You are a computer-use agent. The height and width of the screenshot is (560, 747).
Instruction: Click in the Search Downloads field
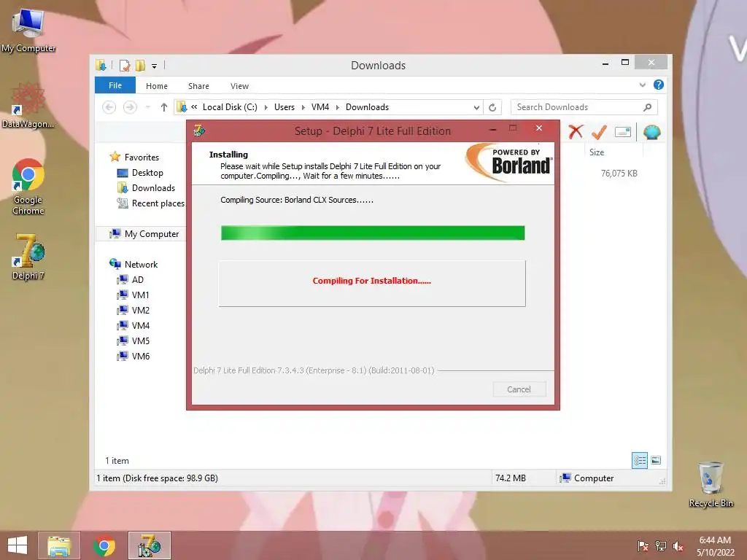click(x=584, y=107)
